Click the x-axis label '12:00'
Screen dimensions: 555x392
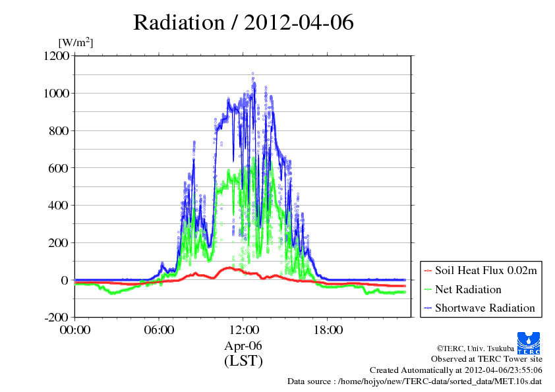click(244, 329)
